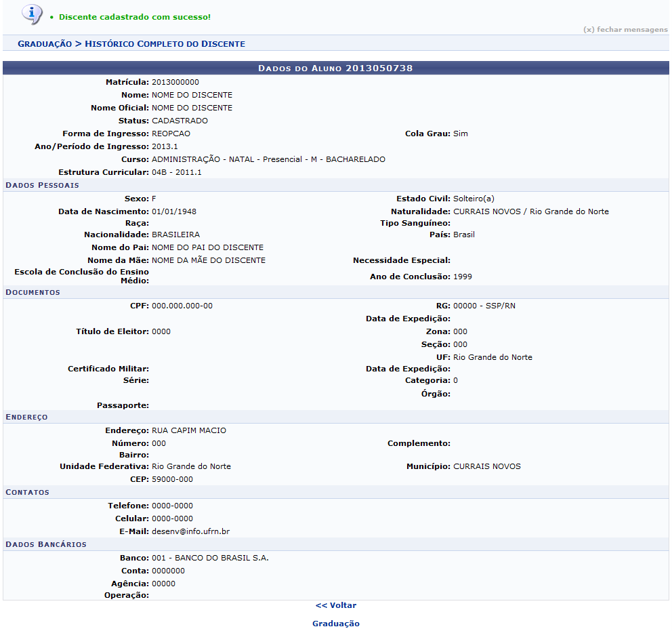
Task: Go back using the "<< Voltar" link
Action: click(335, 605)
